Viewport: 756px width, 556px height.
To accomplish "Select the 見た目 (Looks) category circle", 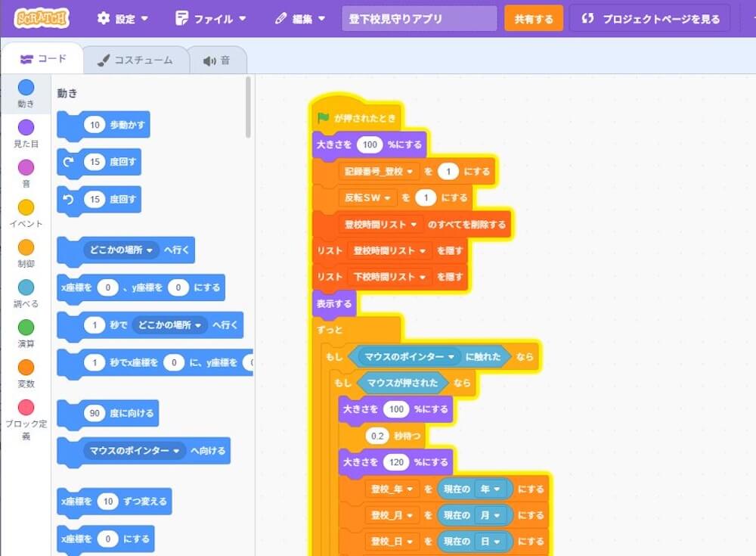I will (x=26, y=127).
